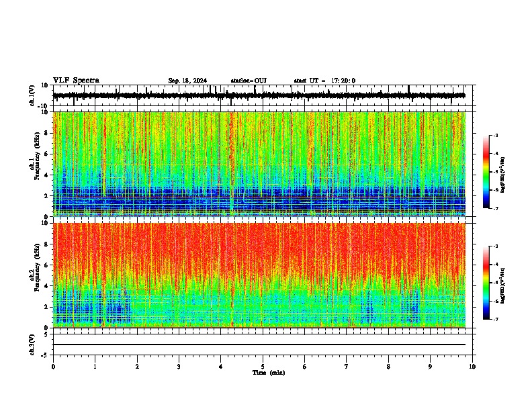Click the 'ch.3(V)' axis label
Image resolution: width=532 pixels, height=411 pixels.
32,345
